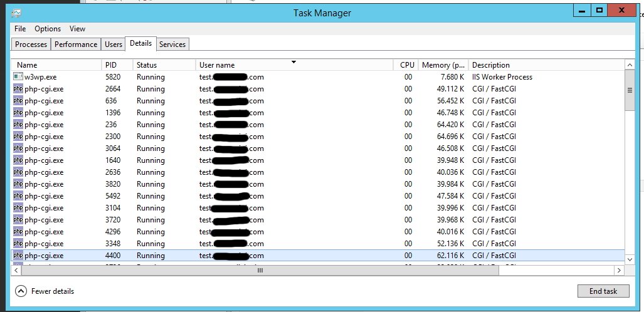The height and width of the screenshot is (312, 644).
Task: Click the w3wp.exe process icon
Action: click(18, 77)
